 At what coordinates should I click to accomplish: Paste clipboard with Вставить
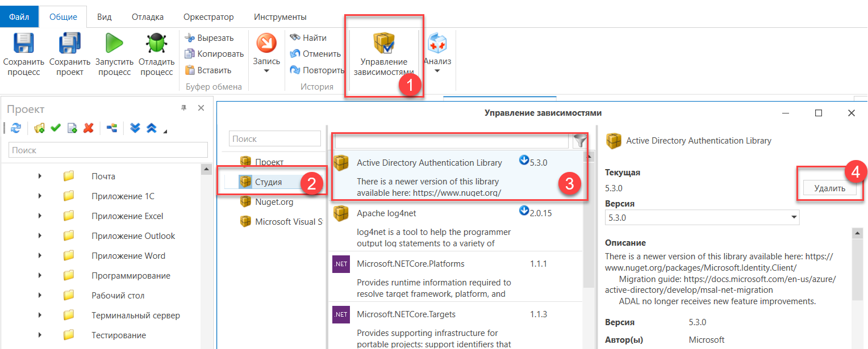pyautogui.click(x=208, y=70)
